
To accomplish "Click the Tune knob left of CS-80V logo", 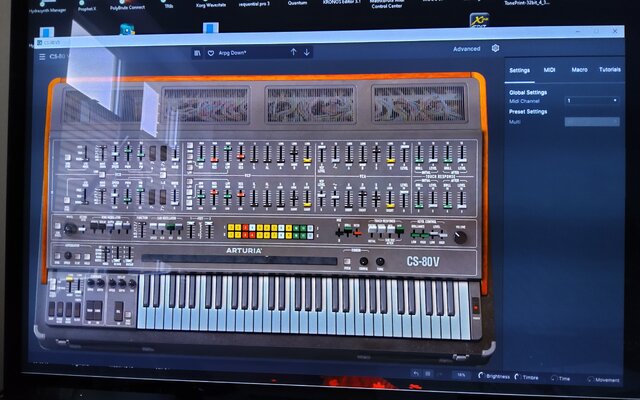I will pos(380,262).
